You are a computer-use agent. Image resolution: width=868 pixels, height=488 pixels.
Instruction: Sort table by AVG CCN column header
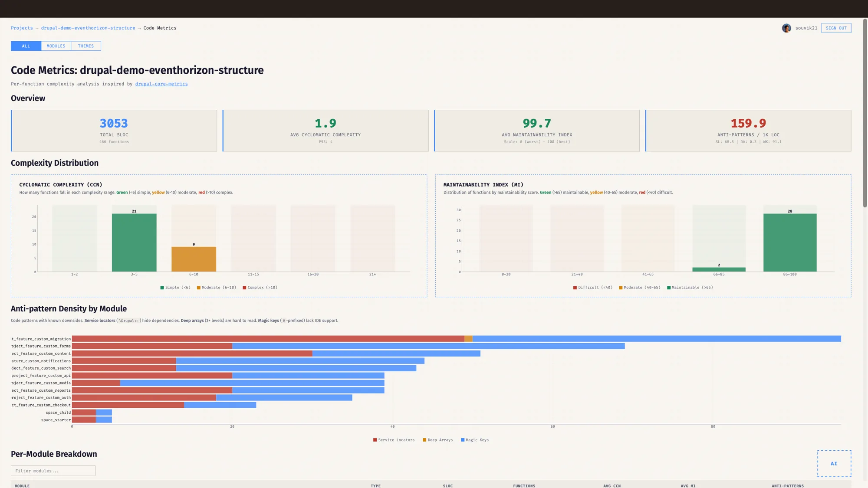click(x=612, y=486)
